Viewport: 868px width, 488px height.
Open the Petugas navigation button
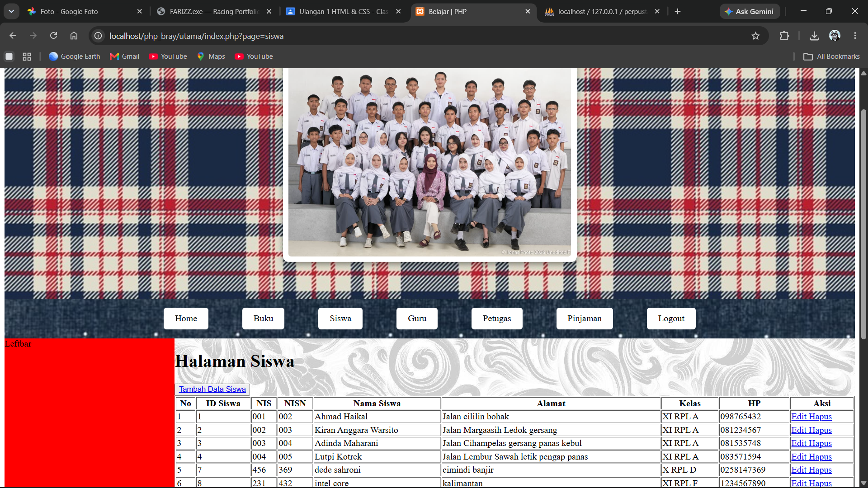click(x=497, y=319)
